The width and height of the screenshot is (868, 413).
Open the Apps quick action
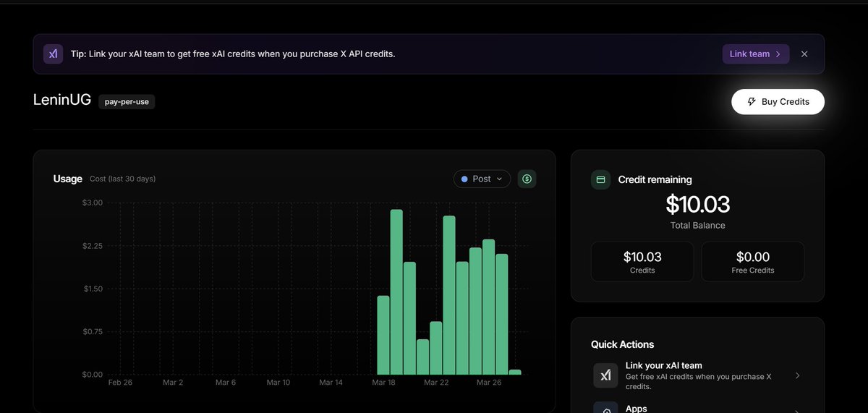point(697,407)
